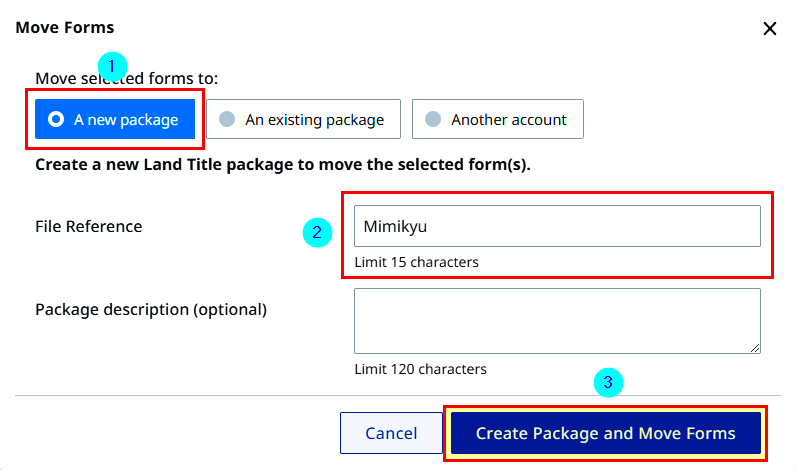This screenshot has width=796, height=470.
Task: Select the 'A new package' option
Action: click(115, 119)
